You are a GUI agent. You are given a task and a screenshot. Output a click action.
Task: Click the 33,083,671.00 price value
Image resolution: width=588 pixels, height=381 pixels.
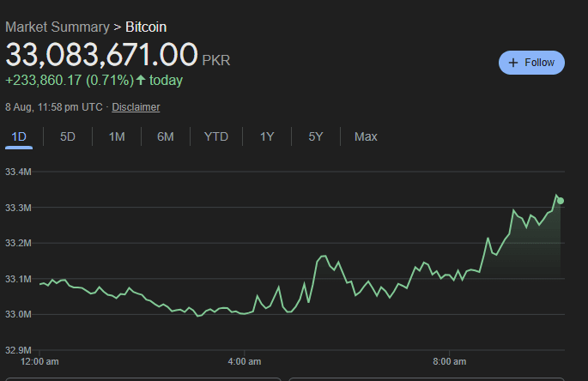coord(101,55)
